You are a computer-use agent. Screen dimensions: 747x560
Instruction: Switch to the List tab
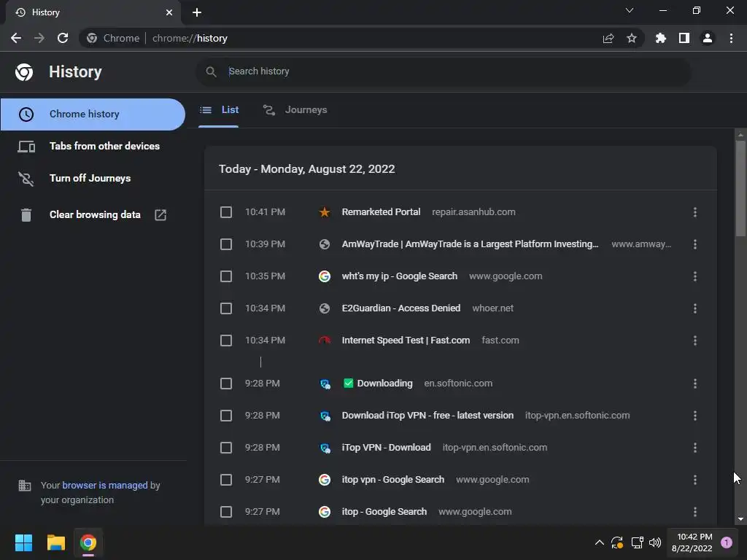pyautogui.click(x=219, y=110)
